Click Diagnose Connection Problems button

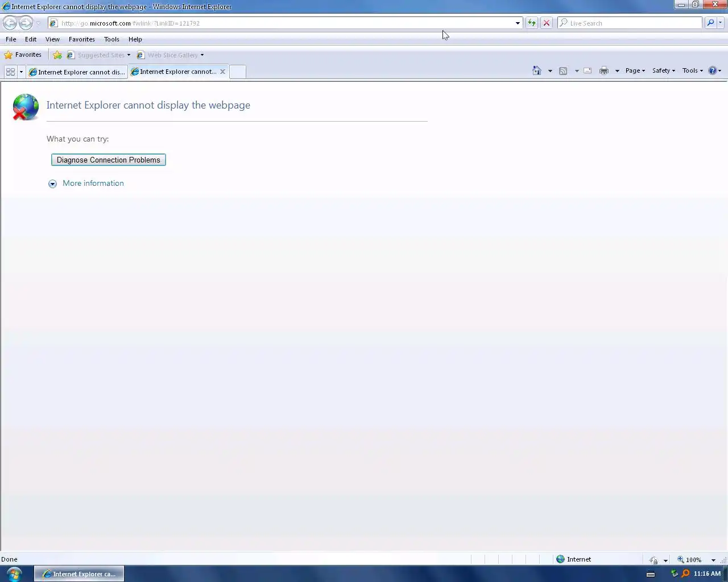[109, 160]
